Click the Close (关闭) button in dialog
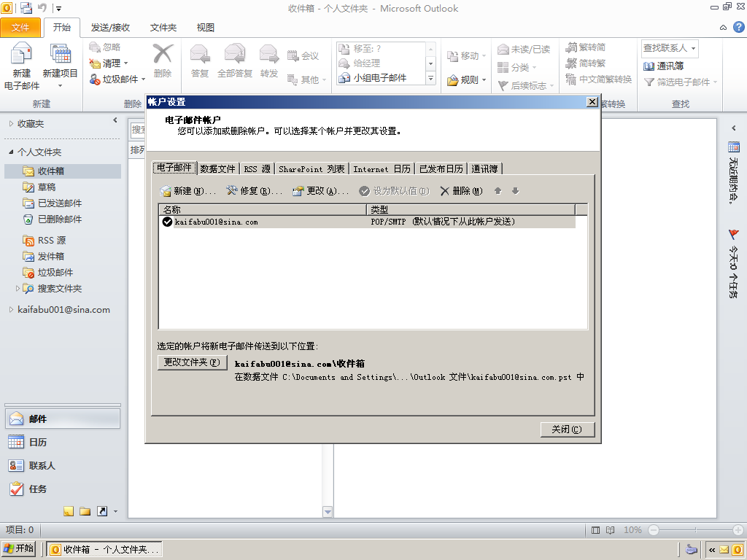Screen dimensions: 747x560 point(567,429)
